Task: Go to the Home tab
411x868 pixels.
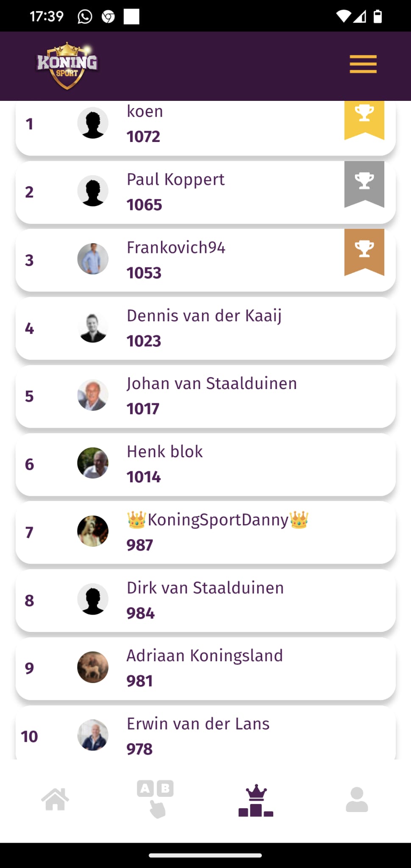Action: click(x=55, y=799)
